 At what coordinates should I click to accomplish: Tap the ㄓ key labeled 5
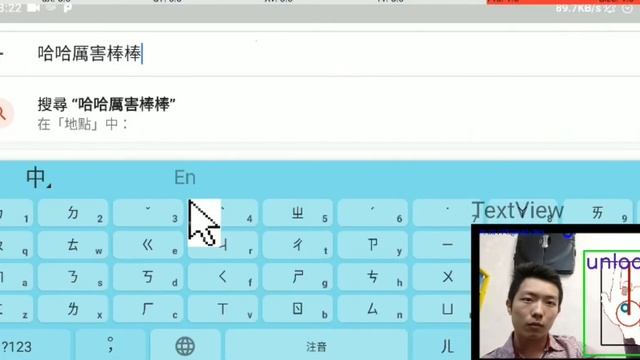click(x=298, y=213)
